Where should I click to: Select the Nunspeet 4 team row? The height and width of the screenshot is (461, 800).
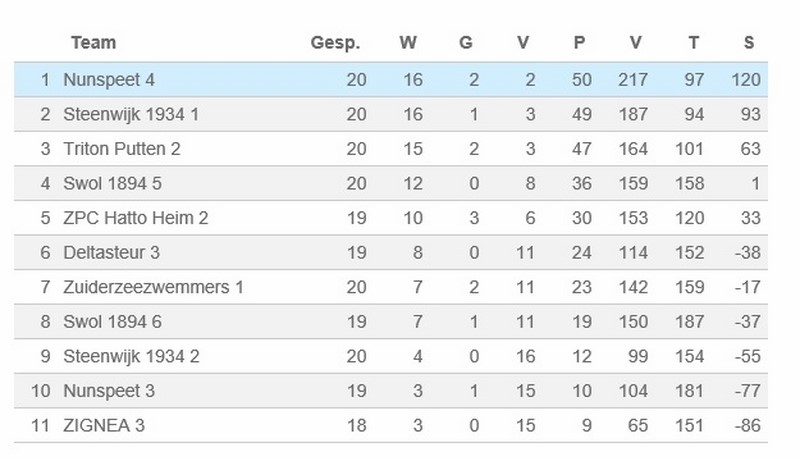[x=391, y=80]
